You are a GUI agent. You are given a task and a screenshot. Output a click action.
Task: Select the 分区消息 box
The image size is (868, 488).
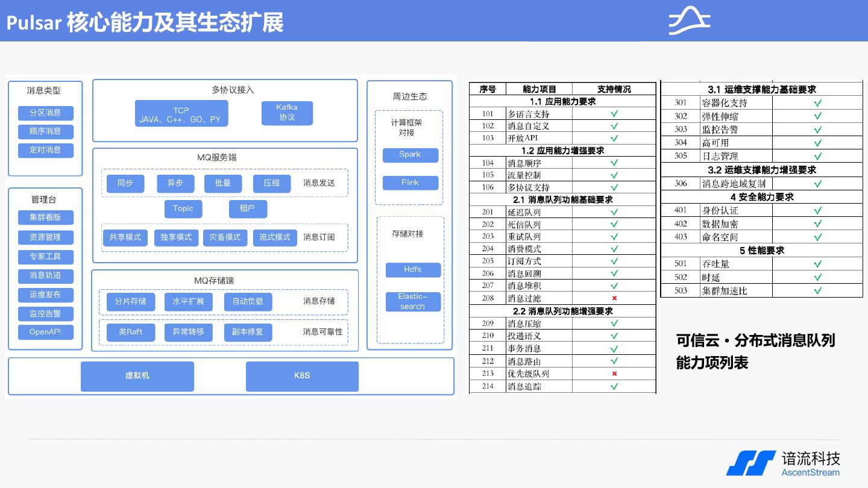45,113
